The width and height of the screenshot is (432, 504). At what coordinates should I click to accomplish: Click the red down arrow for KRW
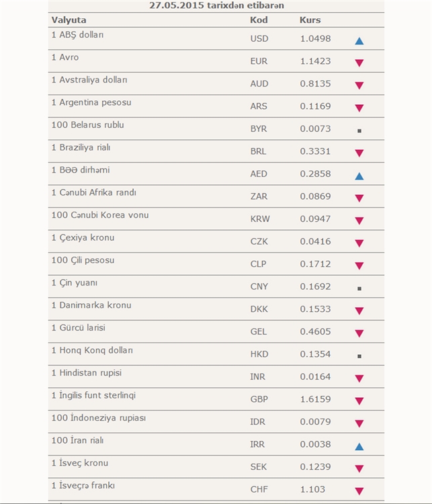(359, 220)
